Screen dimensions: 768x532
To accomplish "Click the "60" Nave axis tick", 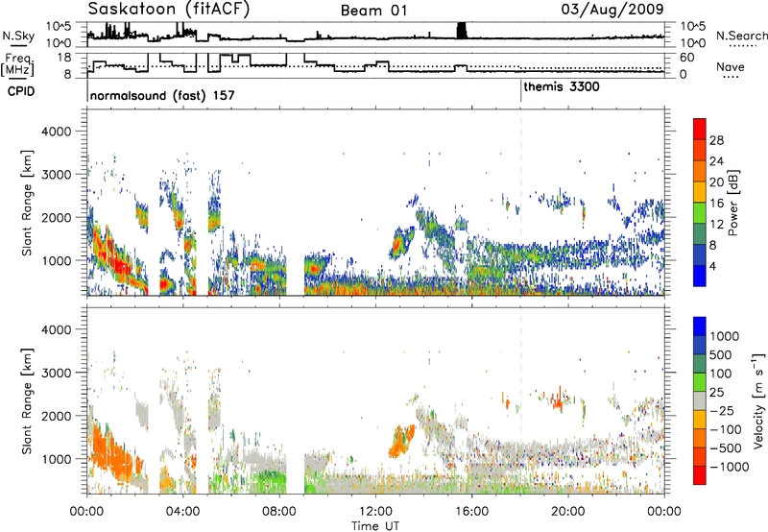I will [687, 58].
